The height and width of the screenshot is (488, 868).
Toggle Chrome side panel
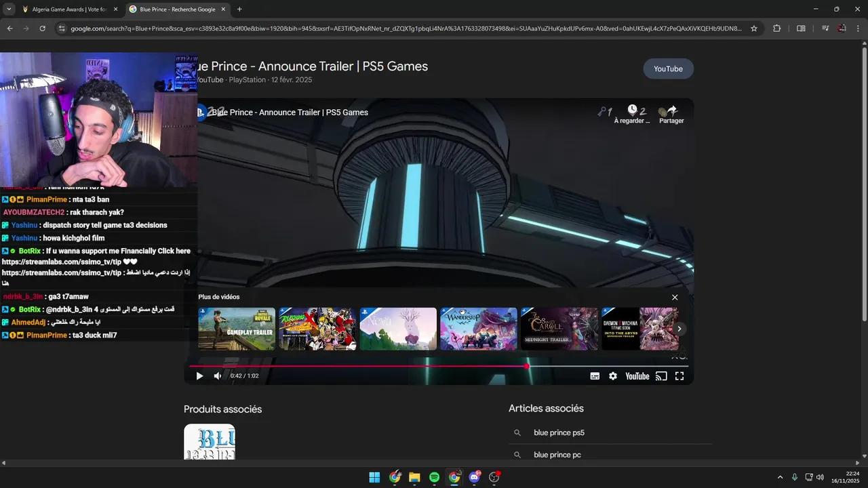pos(801,28)
